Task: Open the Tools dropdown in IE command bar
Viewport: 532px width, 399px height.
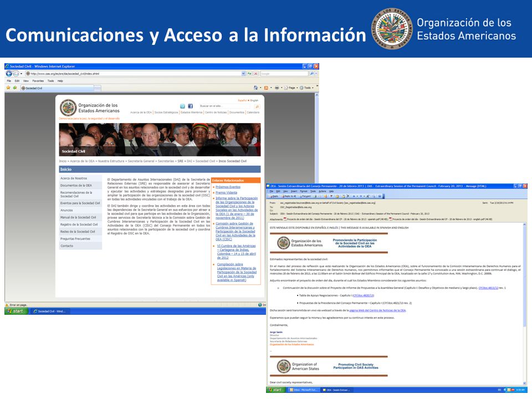Action: click(306, 88)
